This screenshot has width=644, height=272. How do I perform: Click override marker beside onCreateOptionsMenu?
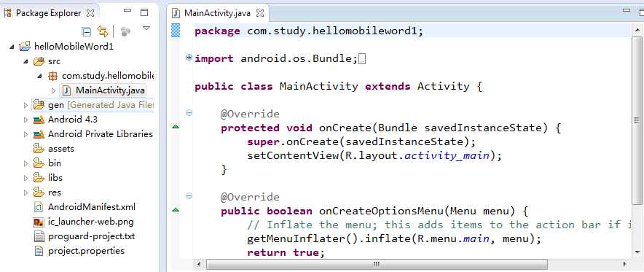coord(176,210)
